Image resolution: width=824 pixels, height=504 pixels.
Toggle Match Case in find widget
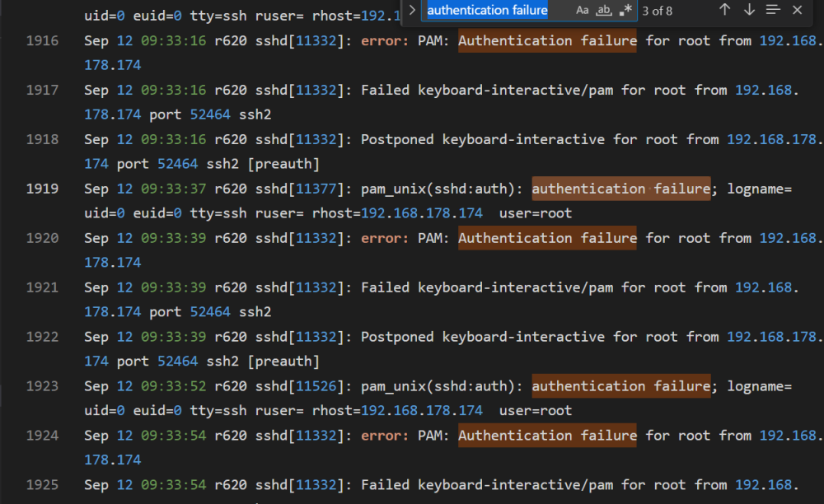tap(582, 10)
